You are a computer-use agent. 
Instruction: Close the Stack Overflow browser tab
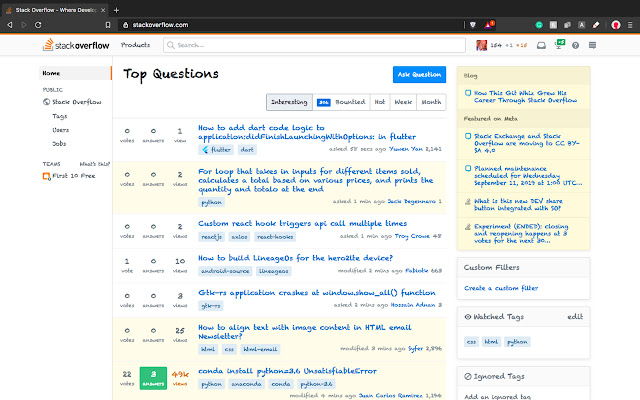click(x=103, y=10)
